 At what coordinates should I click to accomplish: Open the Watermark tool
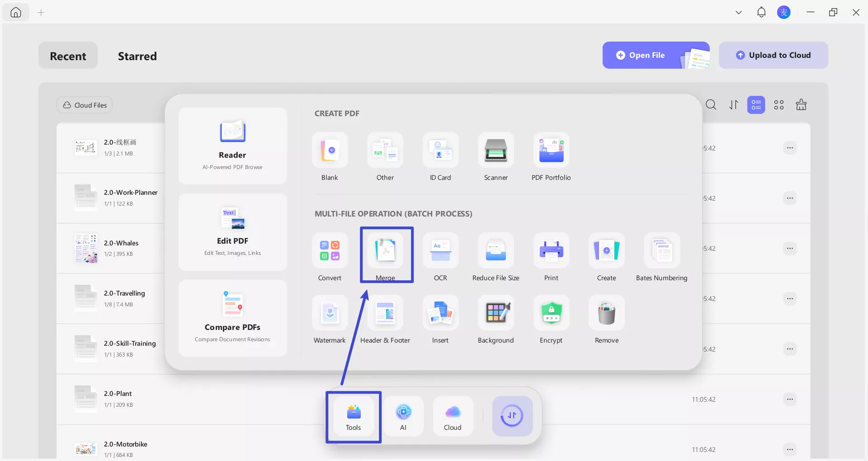(330, 317)
